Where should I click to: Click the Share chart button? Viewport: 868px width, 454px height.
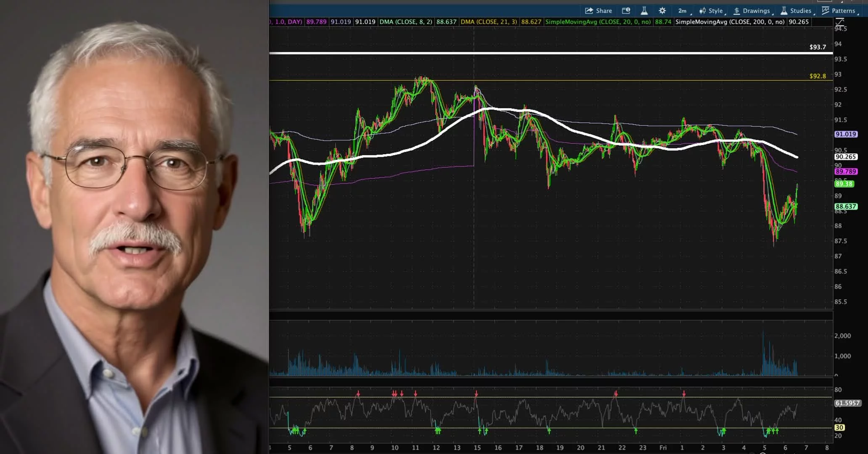pyautogui.click(x=598, y=11)
